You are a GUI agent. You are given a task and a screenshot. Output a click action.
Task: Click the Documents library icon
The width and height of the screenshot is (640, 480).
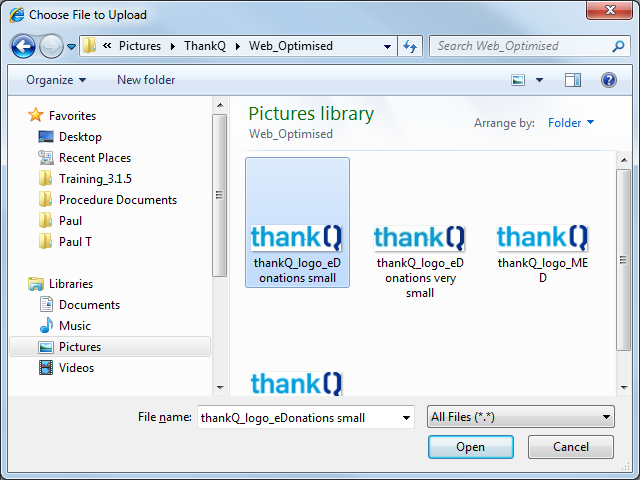coord(46,304)
